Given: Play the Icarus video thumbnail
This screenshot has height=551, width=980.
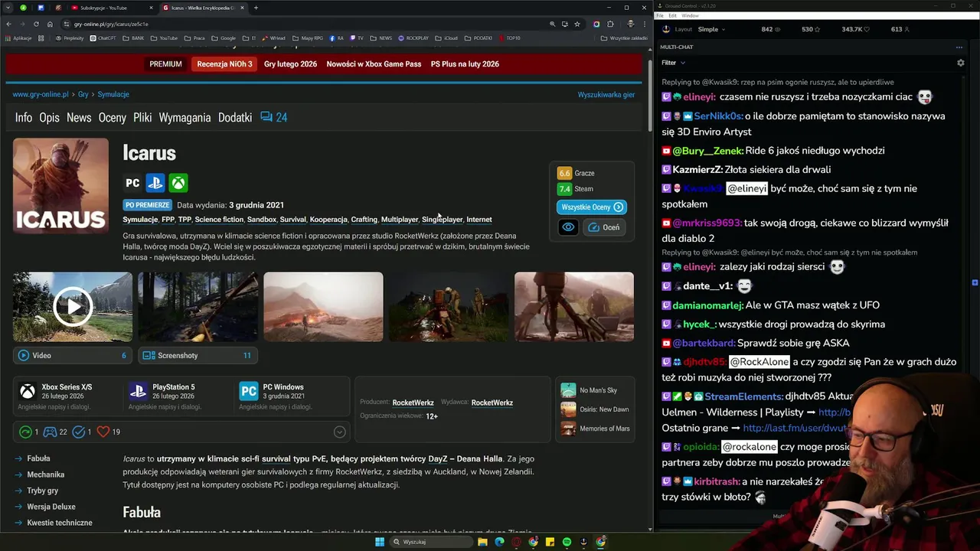Looking at the screenshot, I should pyautogui.click(x=73, y=307).
